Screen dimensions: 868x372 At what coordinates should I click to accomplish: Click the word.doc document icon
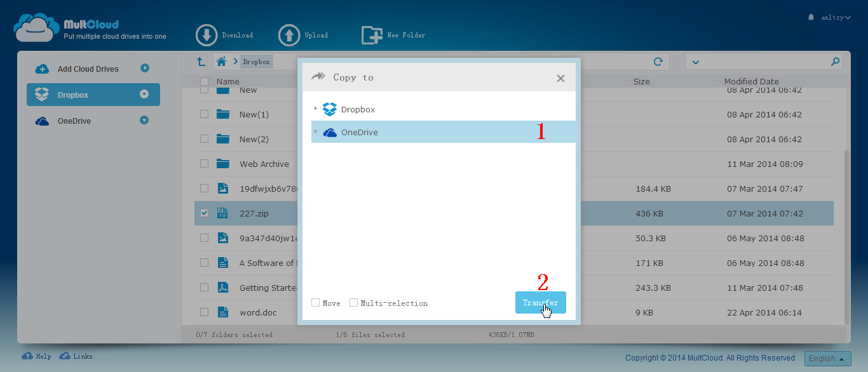click(x=222, y=312)
